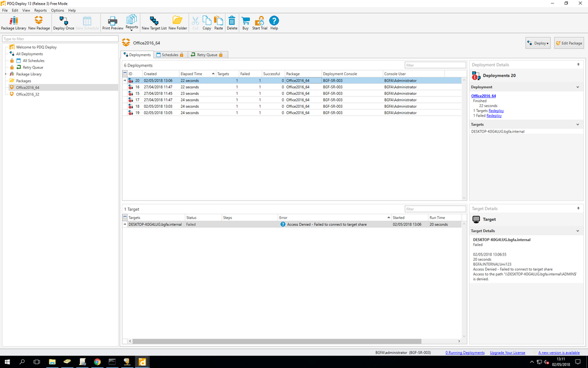Sort targets by the Error column
The height and width of the screenshot is (368, 588).
coord(335,218)
